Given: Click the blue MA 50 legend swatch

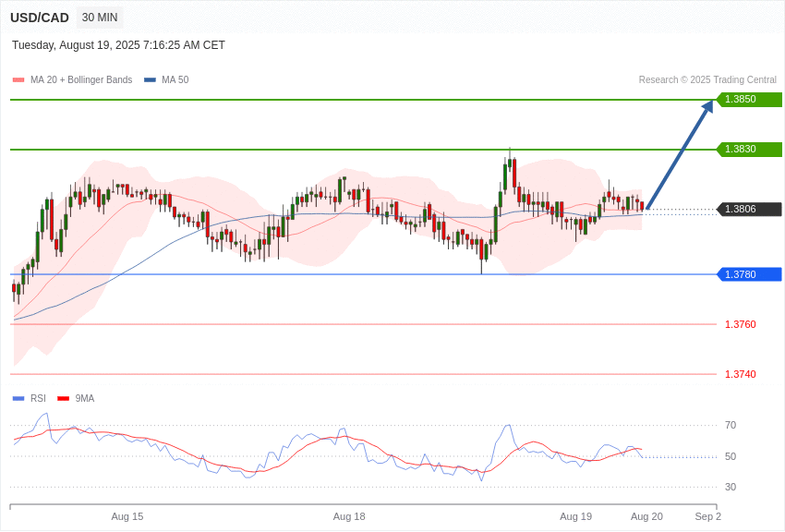Looking at the screenshot, I should click(x=150, y=79).
